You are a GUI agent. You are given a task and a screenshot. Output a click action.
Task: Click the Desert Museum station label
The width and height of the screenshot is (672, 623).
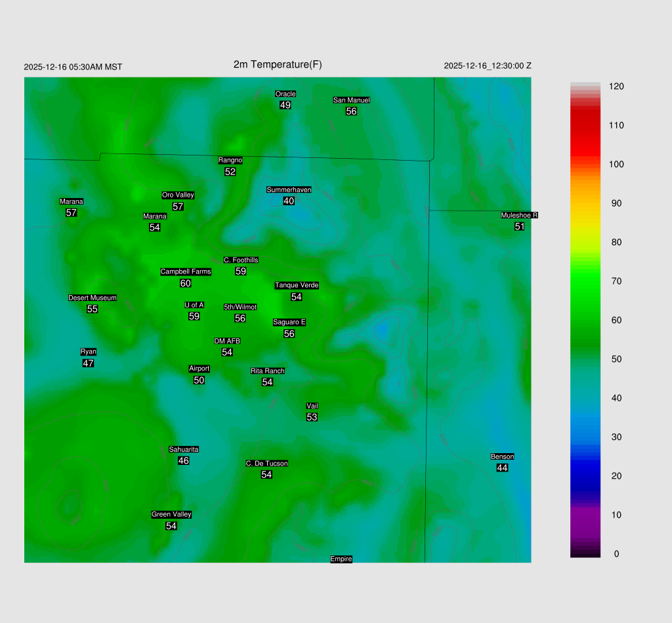93,298
